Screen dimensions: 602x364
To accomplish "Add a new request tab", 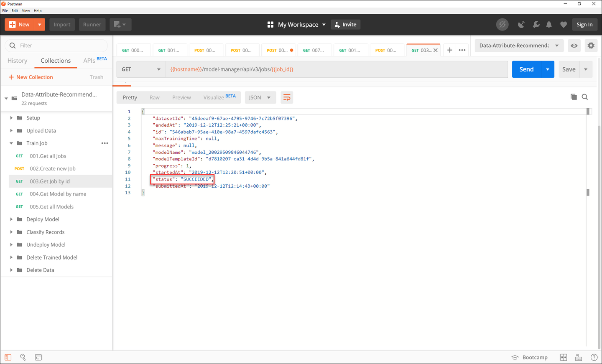I will (449, 50).
